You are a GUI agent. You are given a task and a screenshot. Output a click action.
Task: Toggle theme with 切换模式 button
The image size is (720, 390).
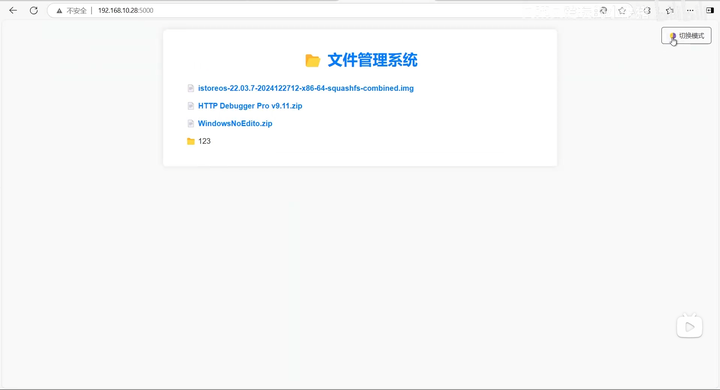click(x=686, y=36)
